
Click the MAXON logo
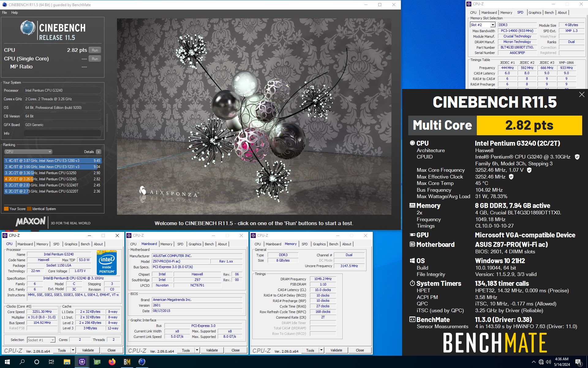tap(31, 221)
